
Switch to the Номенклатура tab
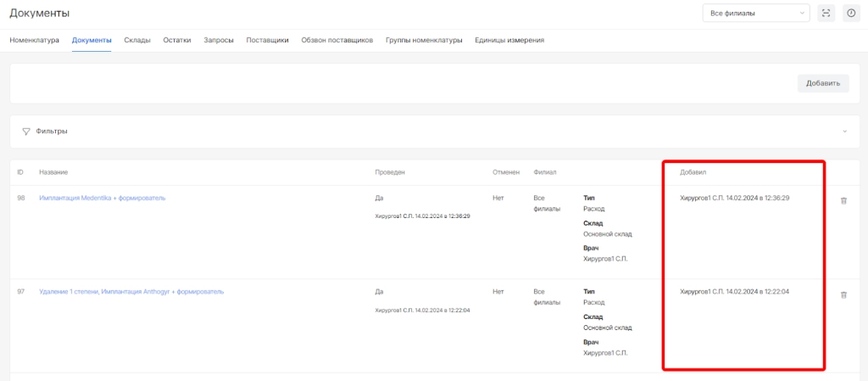[x=34, y=40]
